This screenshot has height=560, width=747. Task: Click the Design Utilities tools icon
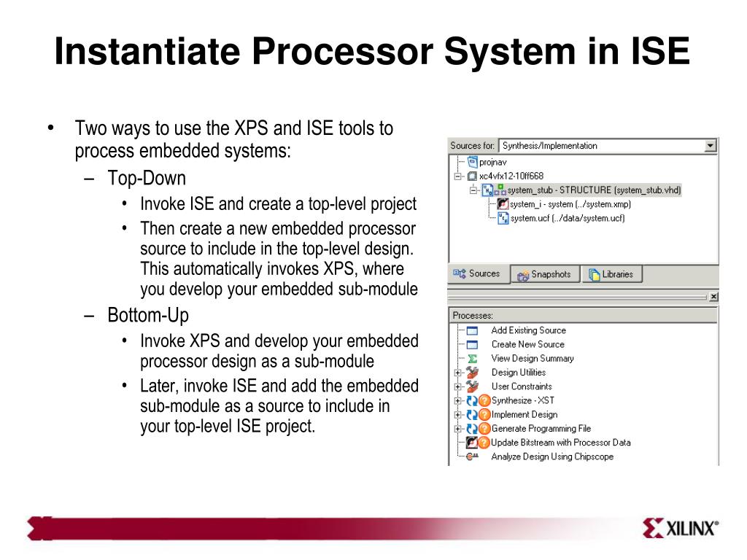tap(472, 372)
